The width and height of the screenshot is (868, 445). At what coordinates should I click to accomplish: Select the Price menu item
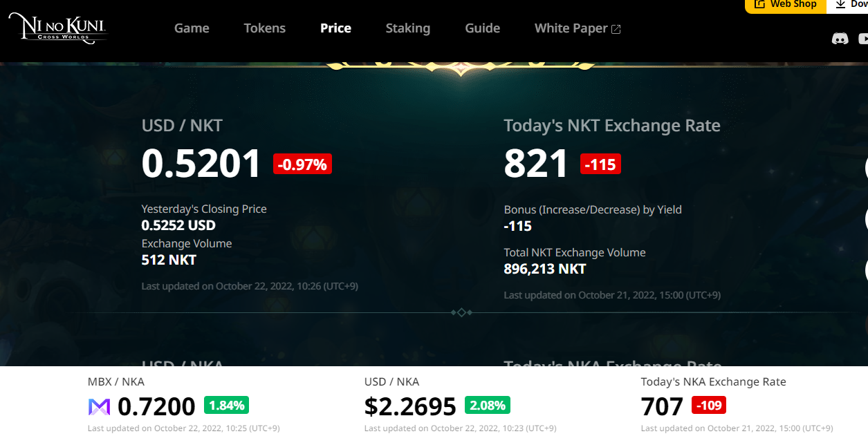335,28
